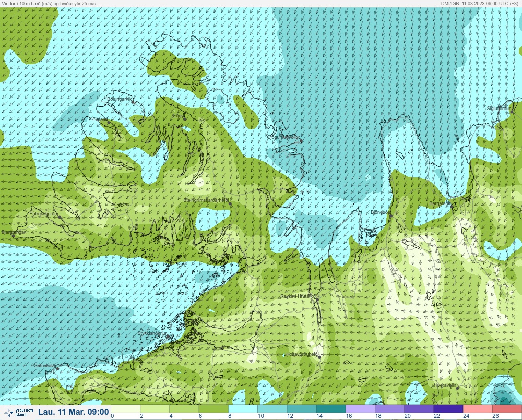The width and height of the screenshot is (522, 420).
Task: Click the Bjargtangar station dot
Action: pos(14,236)
